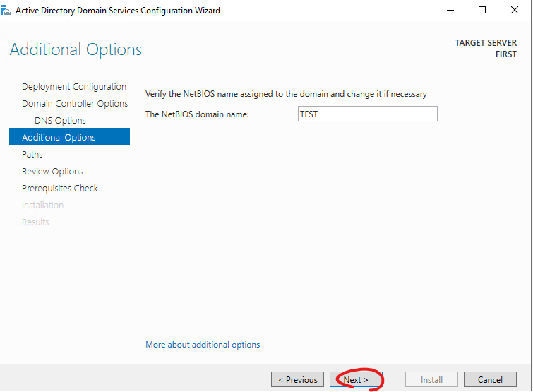Click the NetBIOS domain name field
The height and width of the screenshot is (392, 533).
(x=368, y=114)
